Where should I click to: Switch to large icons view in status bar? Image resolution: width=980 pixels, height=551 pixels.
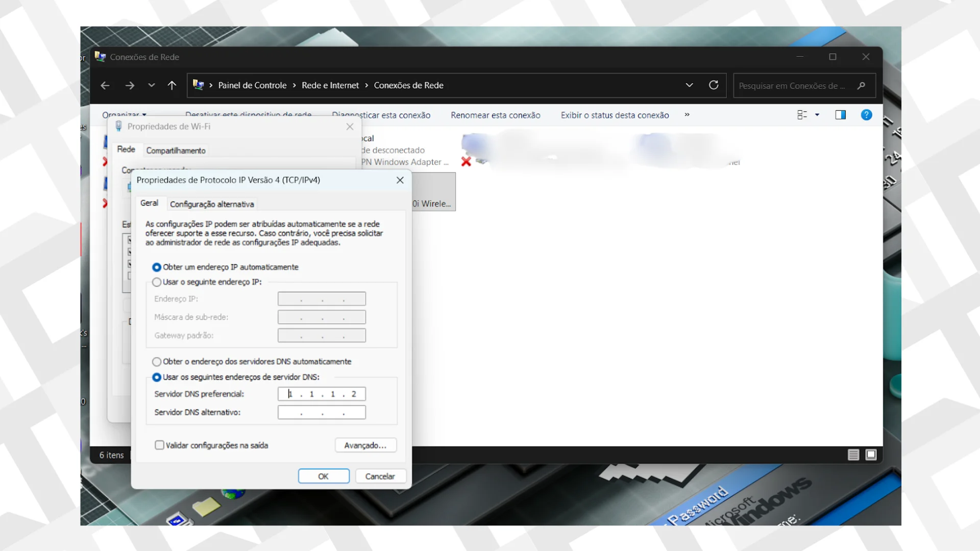click(x=871, y=455)
